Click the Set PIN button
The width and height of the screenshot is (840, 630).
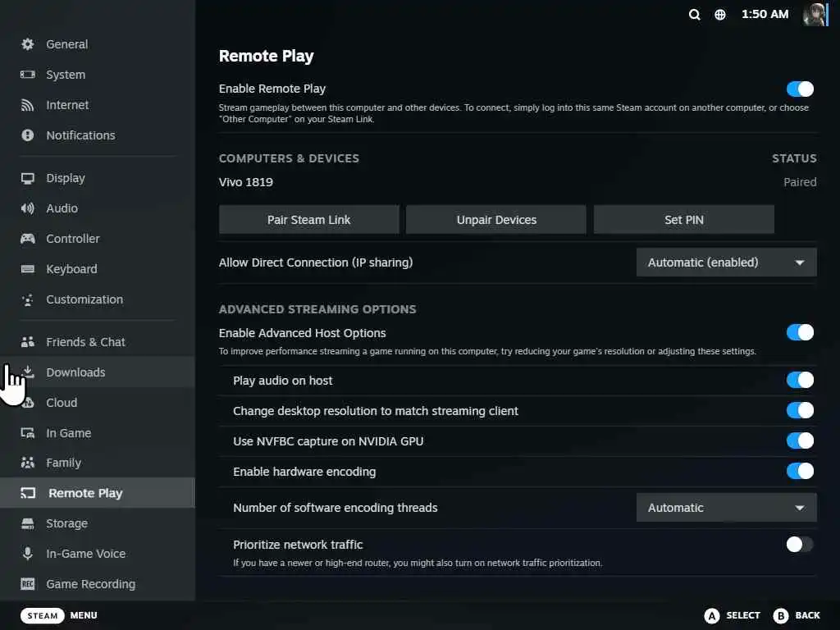click(x=683, y=220)
